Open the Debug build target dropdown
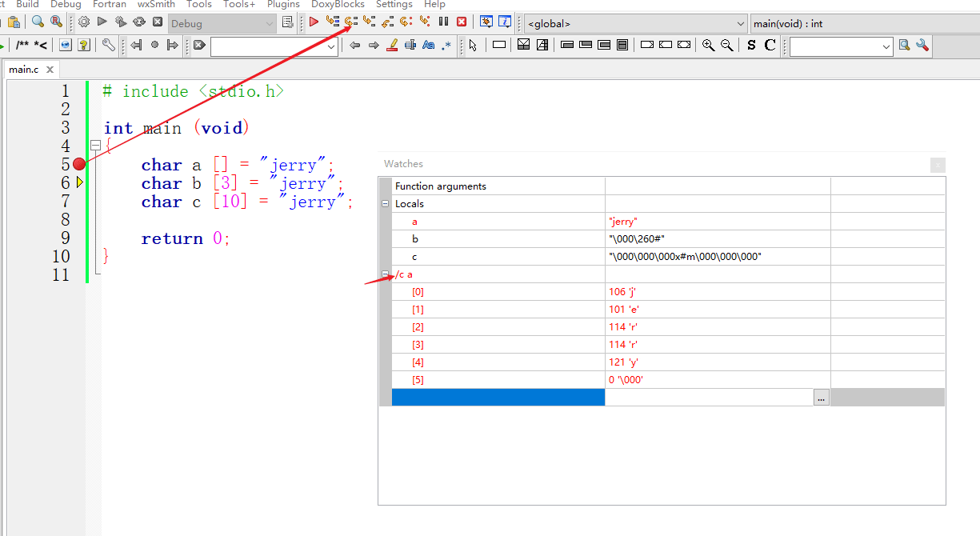Viewport: 980px width, 536px height. click(x=222, y=23)
